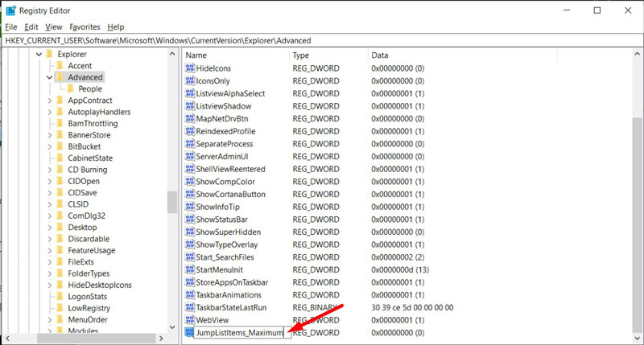Click the Start_SearchFiles data 0x00000002 (2)
The height and width of the screenshot is (345, 644).
[x=398, y=257]
